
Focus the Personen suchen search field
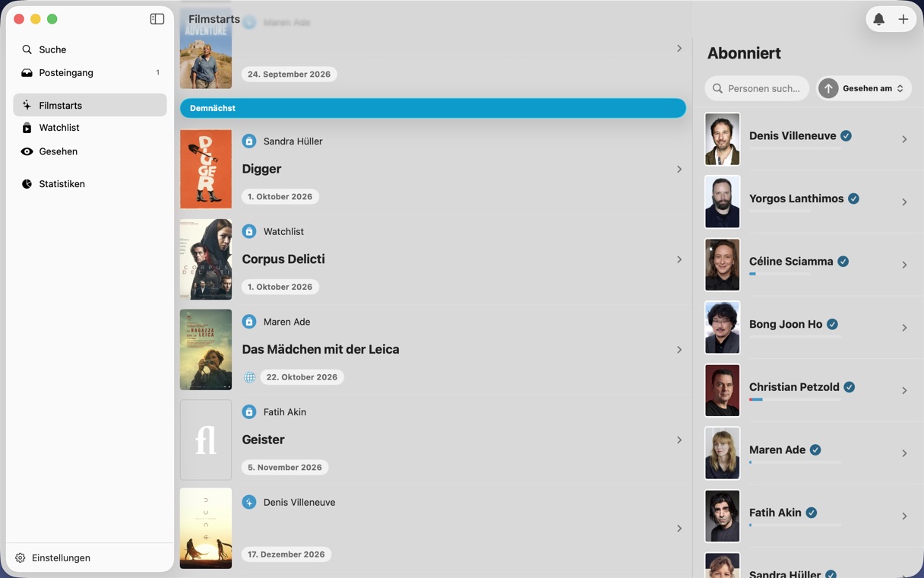pos(758,88)
